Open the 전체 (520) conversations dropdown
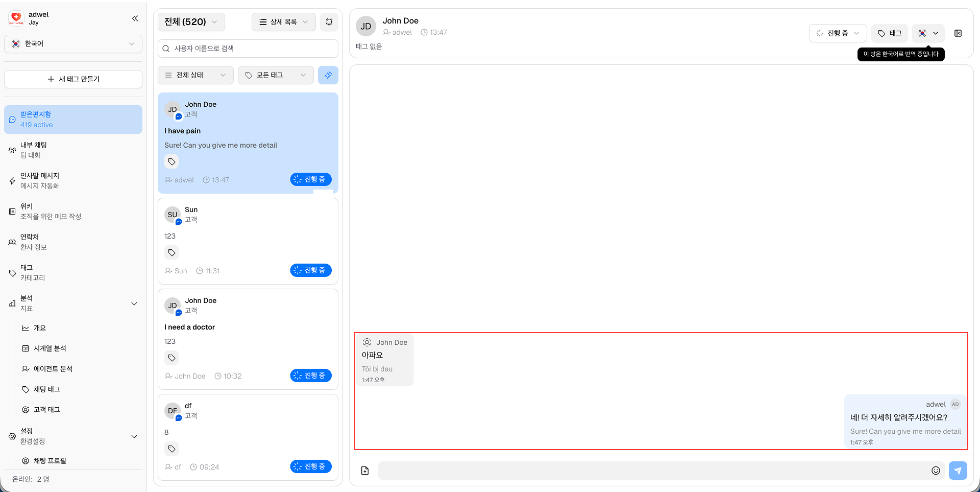The height and width of the screenshot is (492, 980). pyautogui.click(x=191, y=22)
